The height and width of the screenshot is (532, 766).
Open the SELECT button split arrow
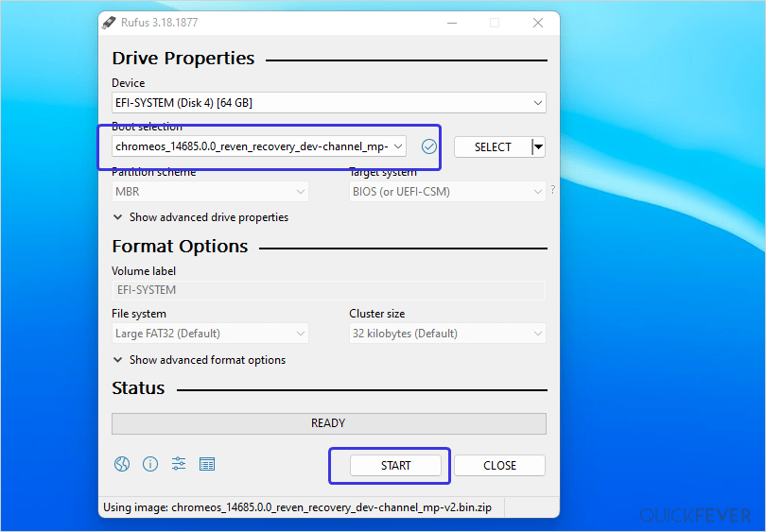(x=538, y=146)
